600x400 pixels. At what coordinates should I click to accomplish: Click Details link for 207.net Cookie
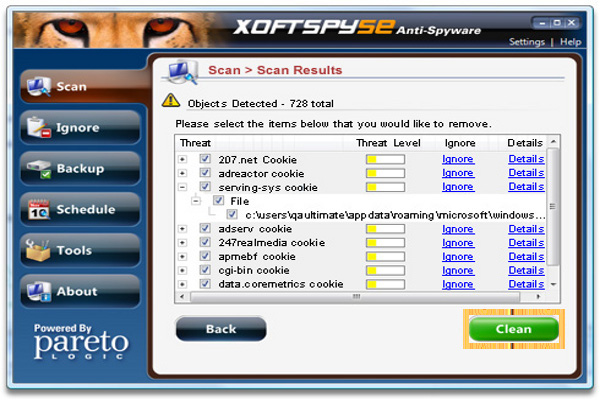(x=526, y=159)
